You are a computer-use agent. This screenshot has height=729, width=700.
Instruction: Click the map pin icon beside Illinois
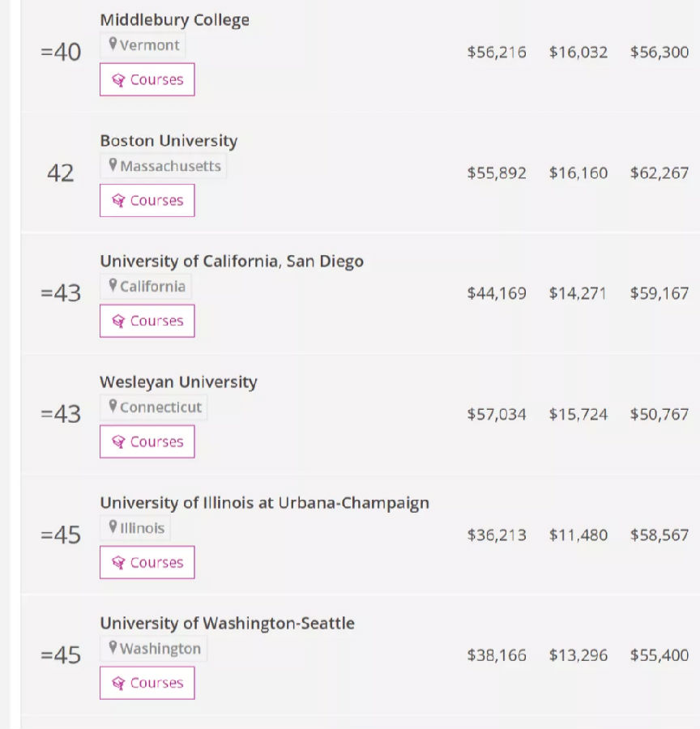(113, 527)
